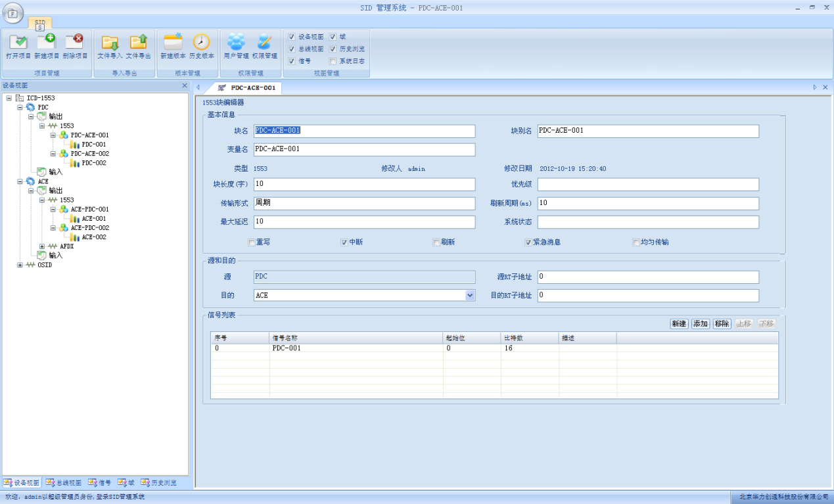
Task: Open the round application menu button
Action: tap(12, 12)
